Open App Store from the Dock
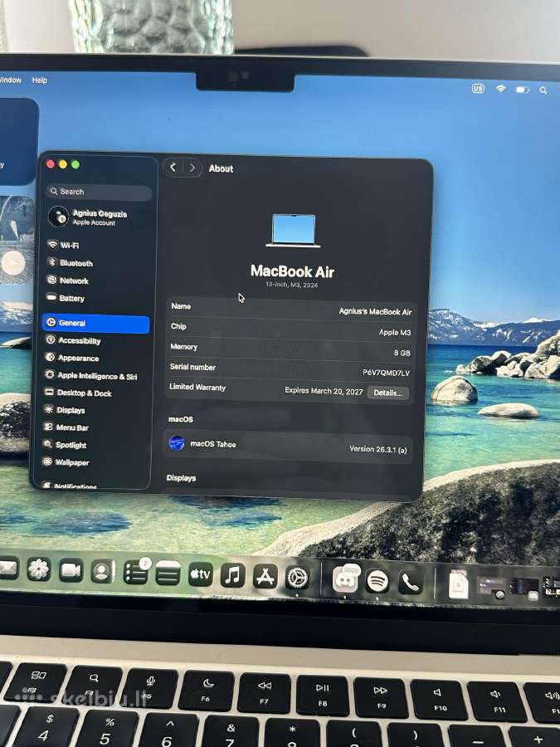This screenshot has width=560, height=747. click(x=265, y=577)
